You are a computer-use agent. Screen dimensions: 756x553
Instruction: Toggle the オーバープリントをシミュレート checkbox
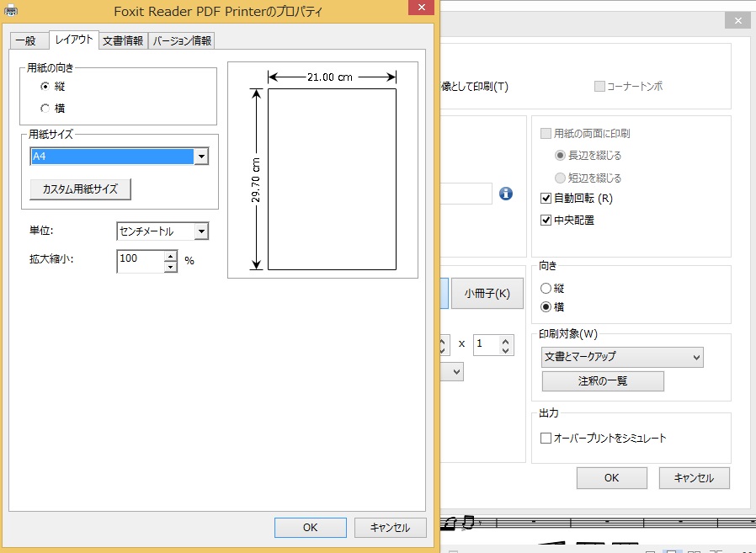[x=546, y=438]
